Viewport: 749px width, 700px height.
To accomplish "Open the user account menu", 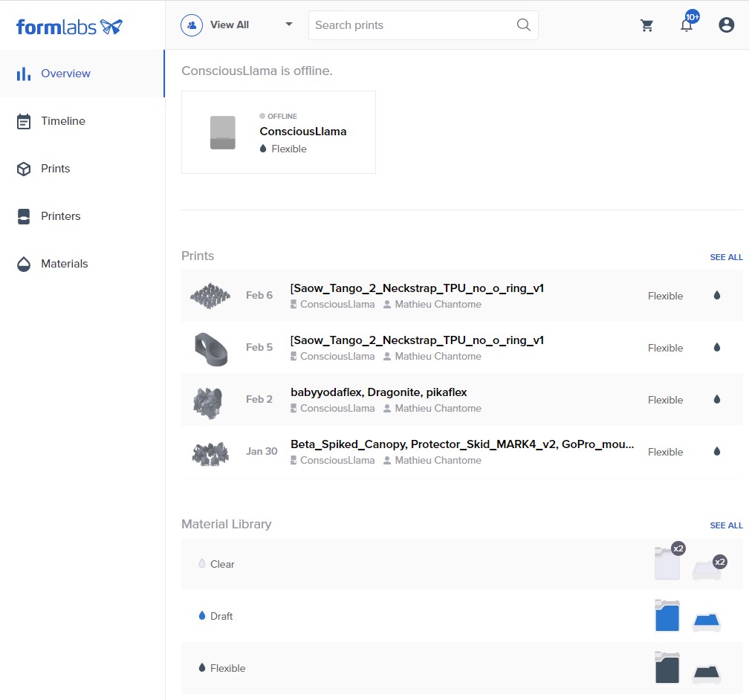I will click(x=726, y=25).
